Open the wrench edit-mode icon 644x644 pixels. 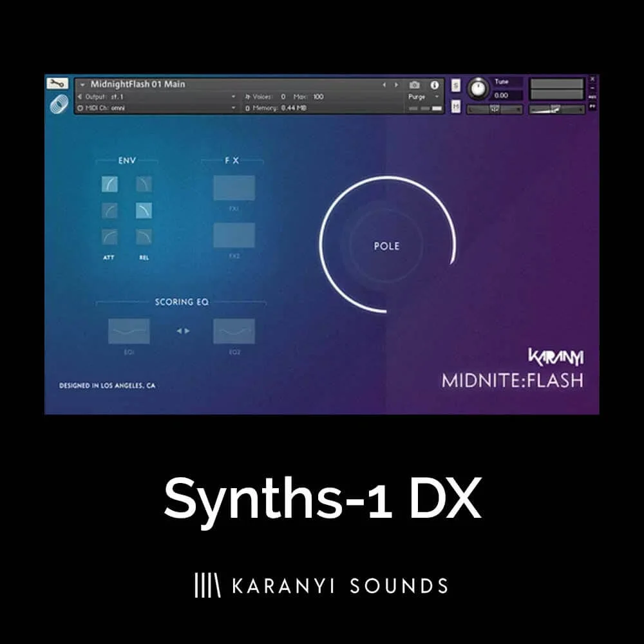pyautogui.click(x=57, y=83)
